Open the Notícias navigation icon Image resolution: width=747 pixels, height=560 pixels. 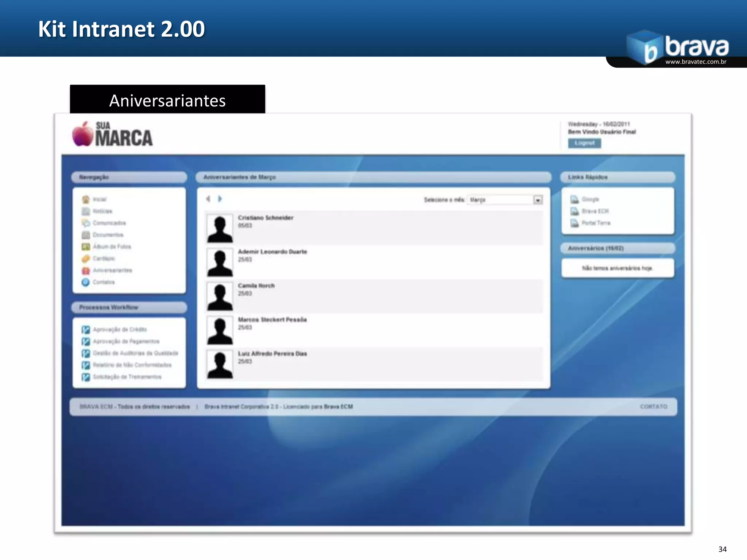coord(86,211)
